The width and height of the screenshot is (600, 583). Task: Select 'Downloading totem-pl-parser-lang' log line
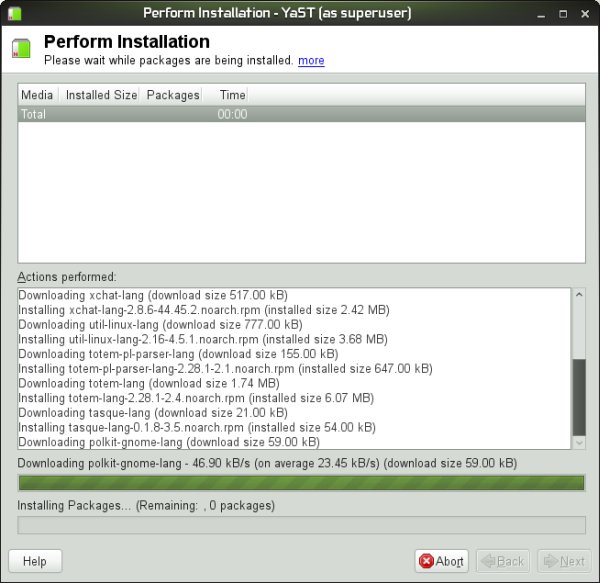pos(178,354)
